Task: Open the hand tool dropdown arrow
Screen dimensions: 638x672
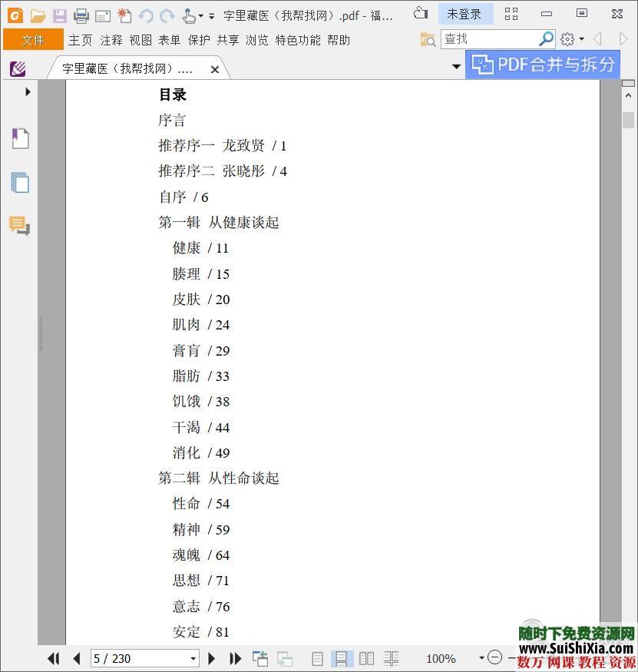Action: (x=200, y=17)
